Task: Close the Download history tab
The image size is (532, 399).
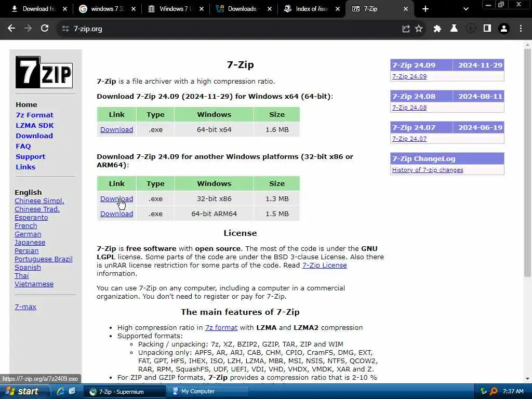Action: pyautogui.click(x=65, y=9)
